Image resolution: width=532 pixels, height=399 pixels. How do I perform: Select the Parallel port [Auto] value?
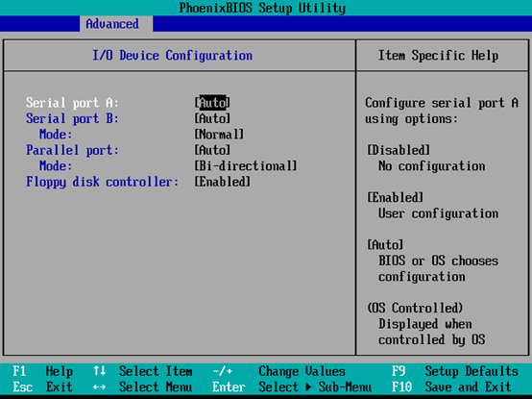[x=212, y=150]
